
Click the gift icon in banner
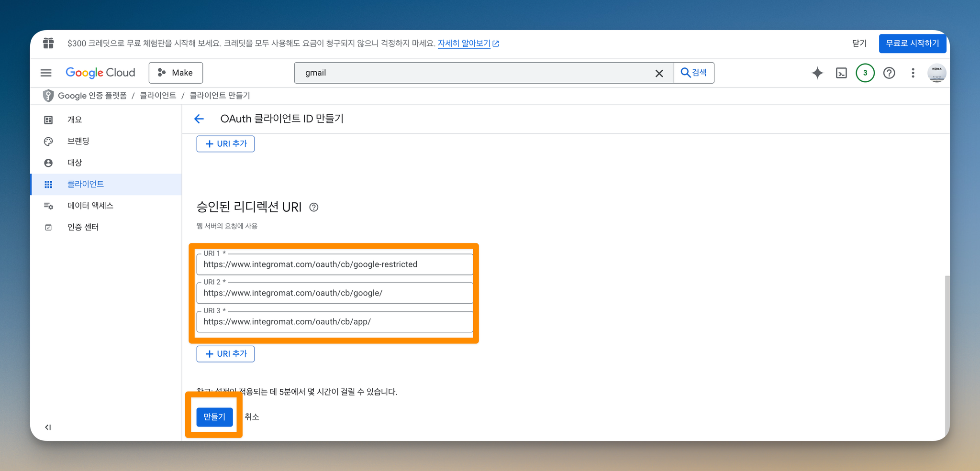(48, 43)
